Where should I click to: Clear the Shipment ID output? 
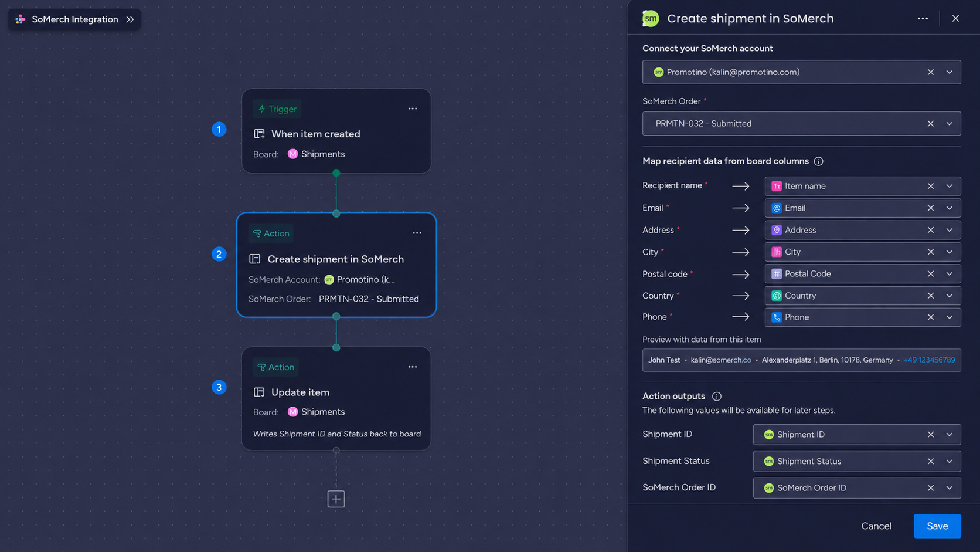(x=930, y=435)
